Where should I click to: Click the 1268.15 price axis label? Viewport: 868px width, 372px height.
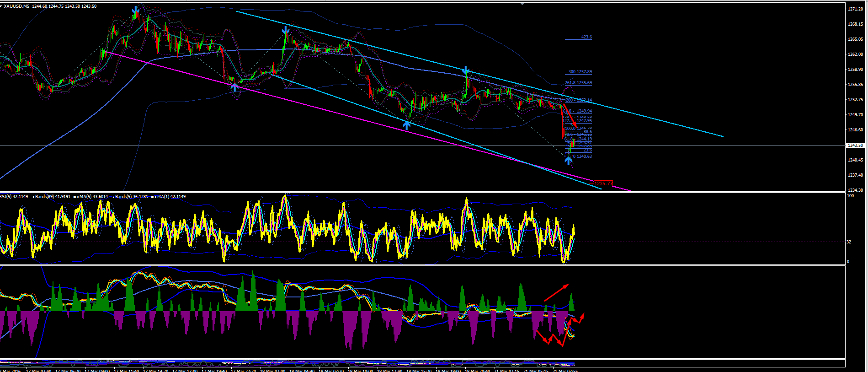(x=855, y=24)
